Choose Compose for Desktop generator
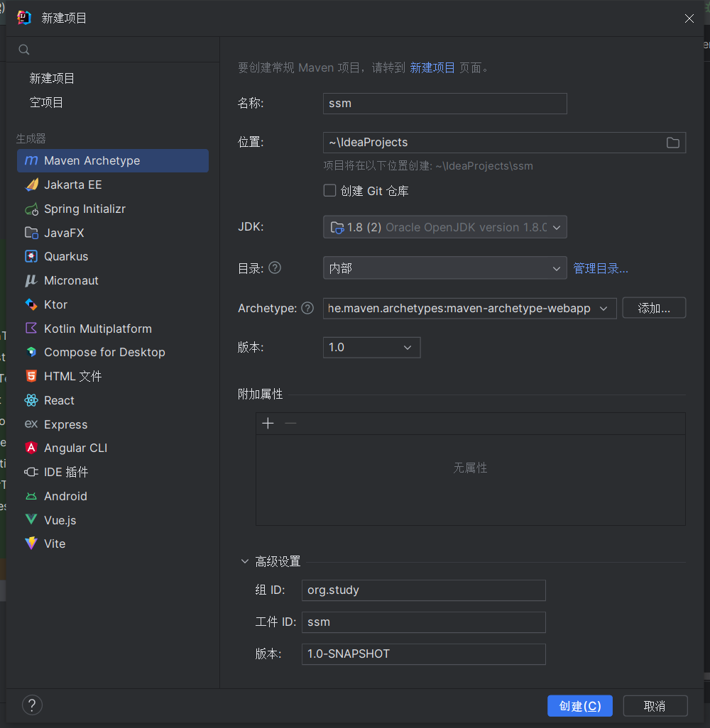Screen dimensions: 710x728 pos(113,353)
